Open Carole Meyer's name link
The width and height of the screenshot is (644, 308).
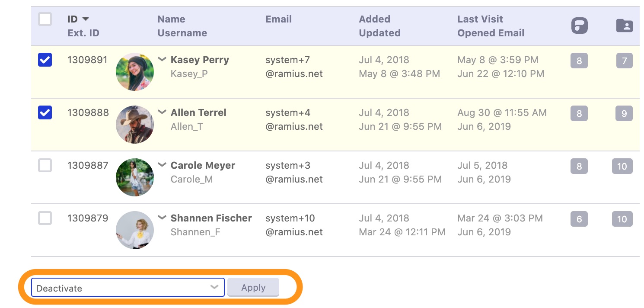point(203,165)
